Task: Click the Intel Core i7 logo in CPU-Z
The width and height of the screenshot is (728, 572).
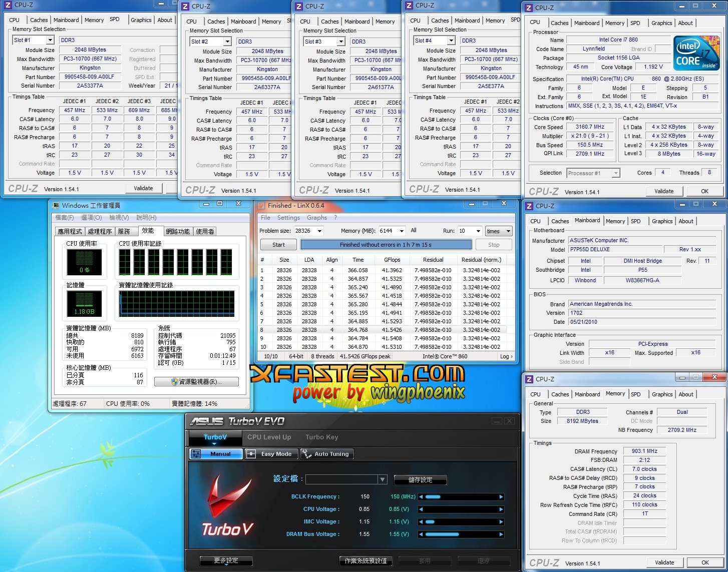Action: pos(696,53)
